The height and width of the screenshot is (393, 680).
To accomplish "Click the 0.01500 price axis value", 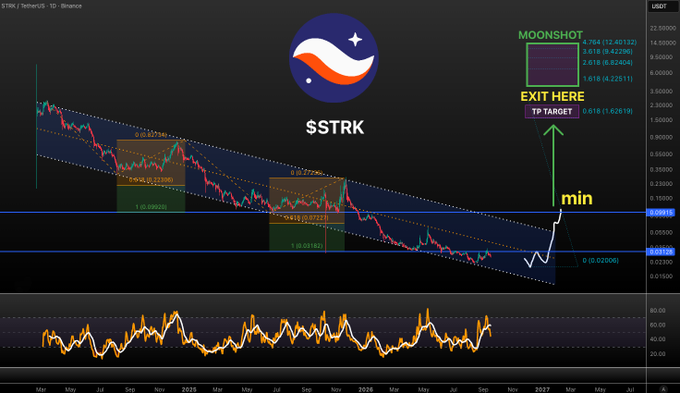I will point(661,276).
